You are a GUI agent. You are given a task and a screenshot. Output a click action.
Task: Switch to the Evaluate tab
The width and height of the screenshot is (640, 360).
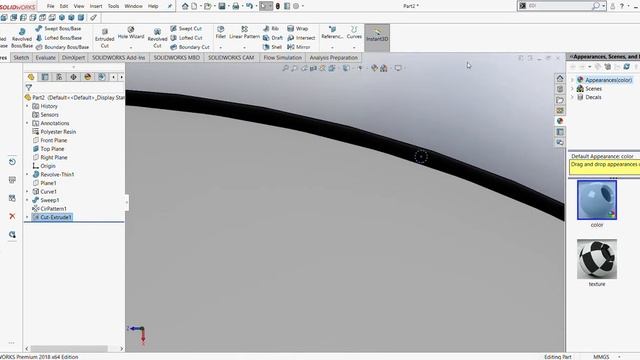(45, 58)
